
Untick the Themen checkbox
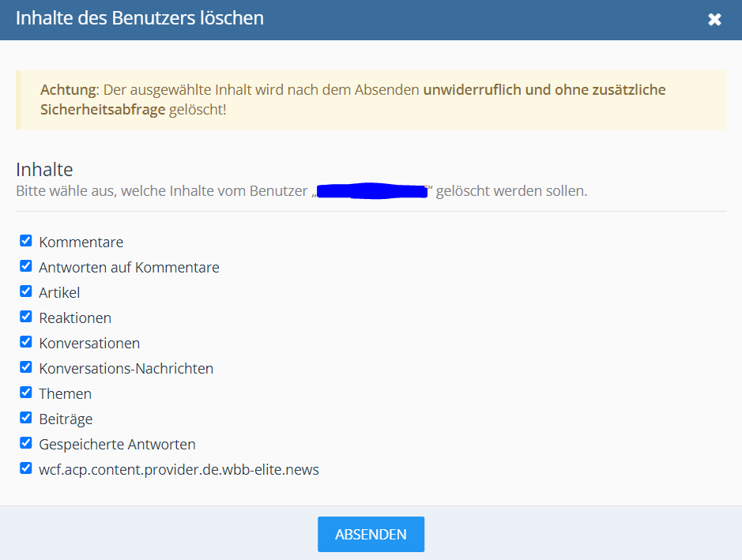26,393
